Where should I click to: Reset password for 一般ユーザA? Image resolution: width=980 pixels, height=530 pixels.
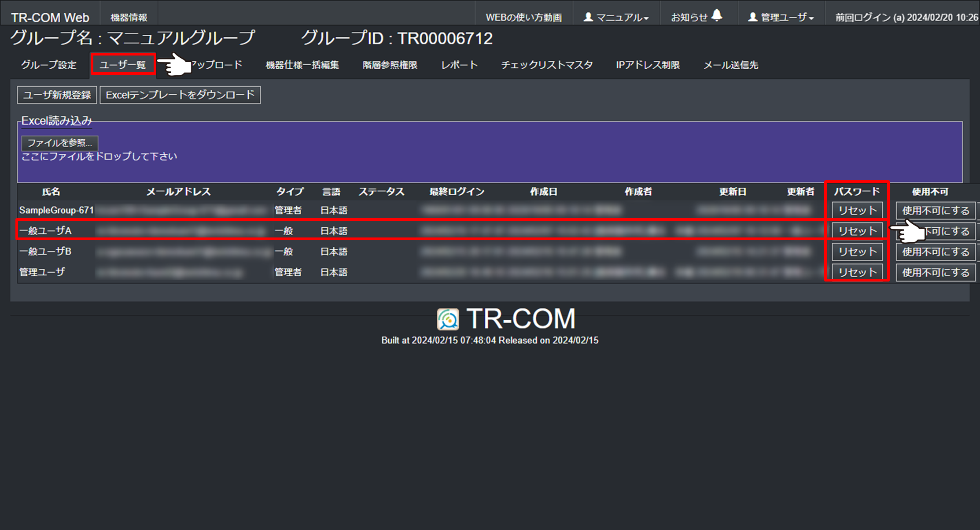tap(857, 231)
